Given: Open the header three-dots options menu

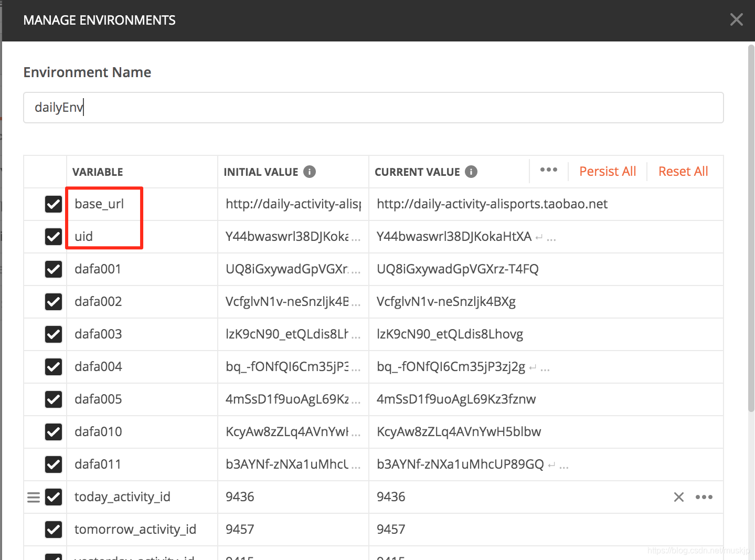Looking at the screenshot, I should point(549,170).
